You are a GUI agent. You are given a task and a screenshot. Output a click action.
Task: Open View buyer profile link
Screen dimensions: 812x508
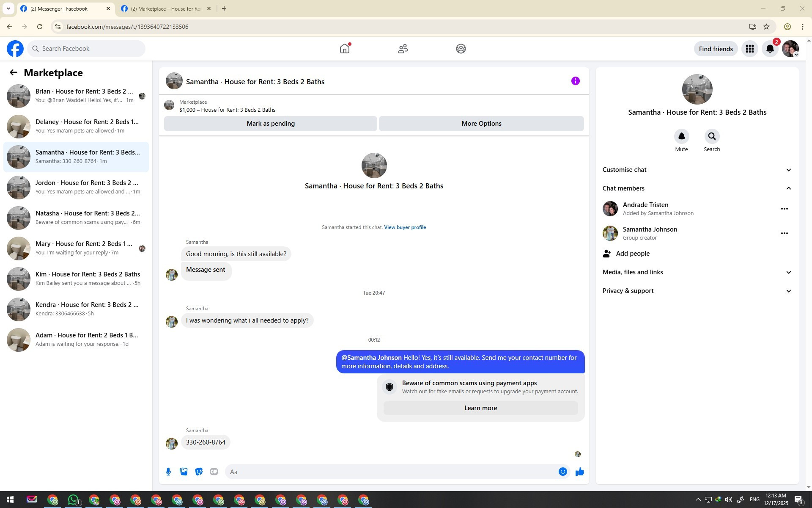coord(405,227)
